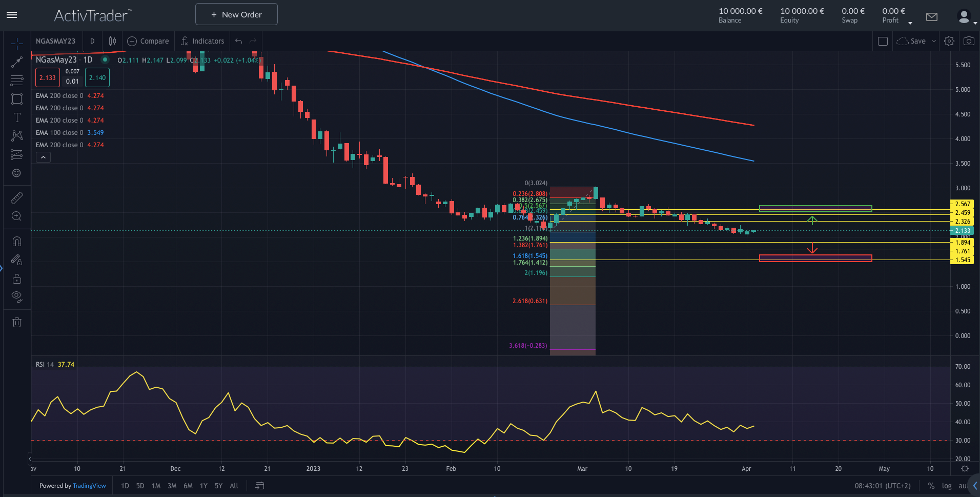Screen dimensions: 980x497
Task: Select the 3M time range
Action: pyautogui.click(x=172, y=486)
